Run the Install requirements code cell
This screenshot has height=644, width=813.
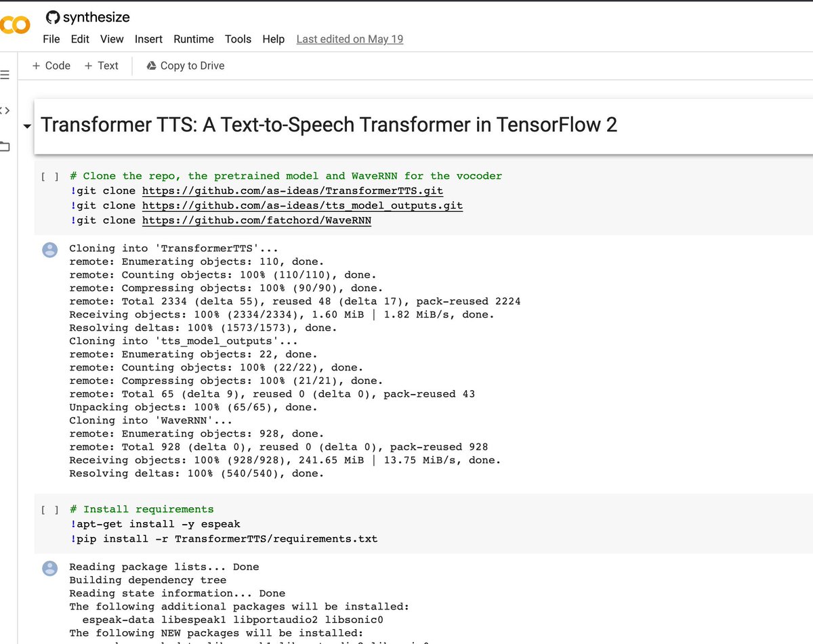pyautogui.click(x=49, y=510)
